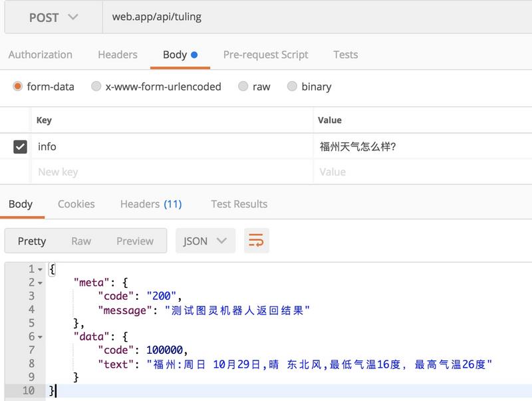The height and width of the screenshot is (401, 532).
Task: Switch to the Tests tab
Action: pos(345,55)
